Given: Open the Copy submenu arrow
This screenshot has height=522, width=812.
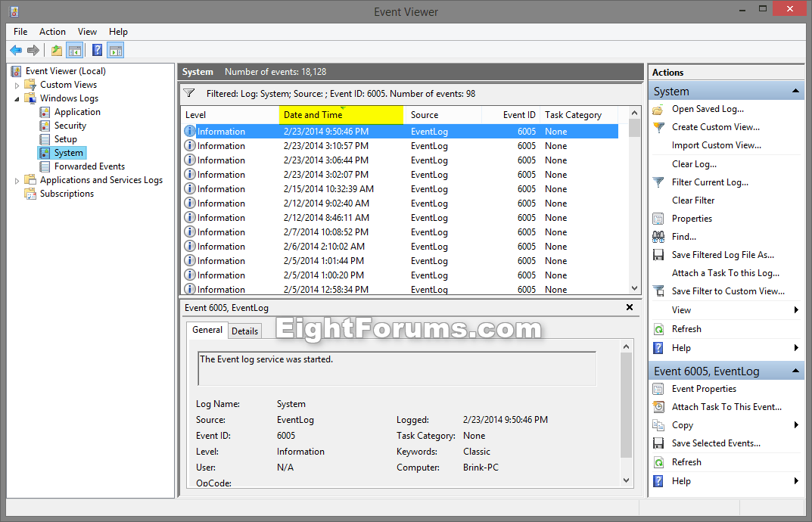Looking at the screenshot, I should click(795, 424).
